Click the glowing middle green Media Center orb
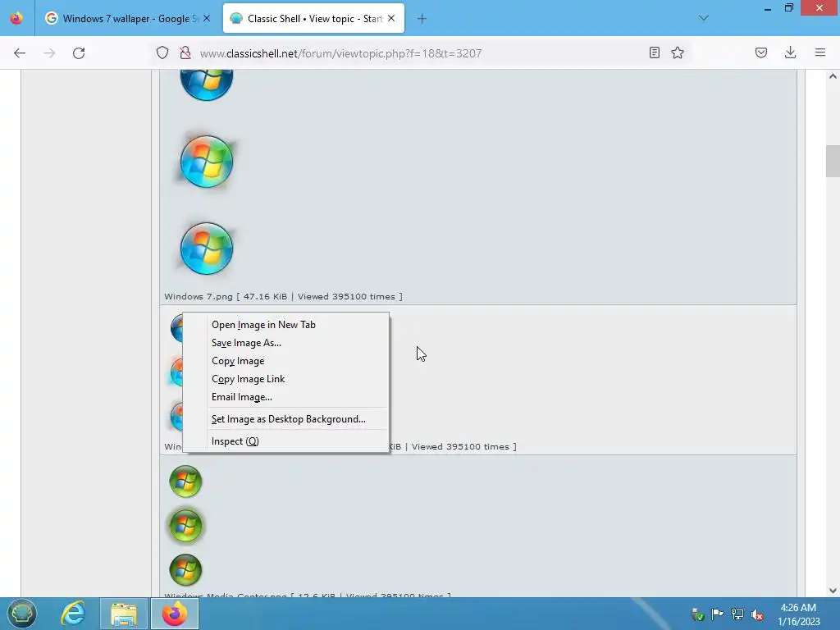This screenshot has width=840, height=630. [185, 526]
